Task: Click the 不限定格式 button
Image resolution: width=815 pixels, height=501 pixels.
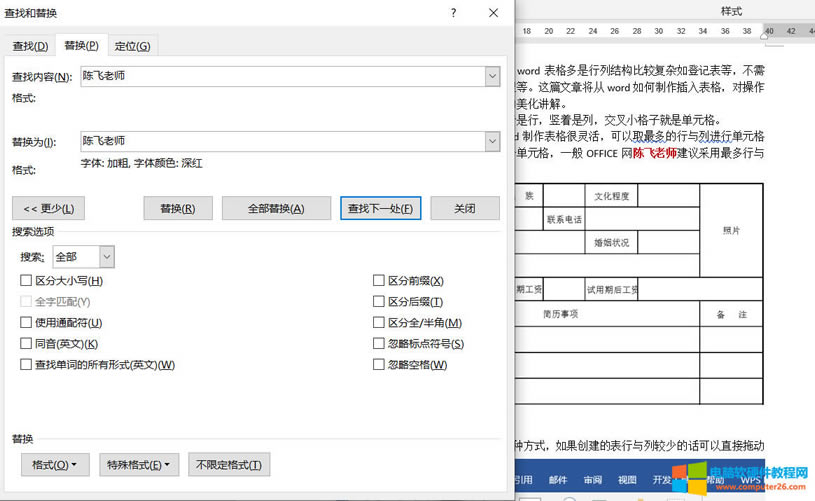Action: (229, 465)
